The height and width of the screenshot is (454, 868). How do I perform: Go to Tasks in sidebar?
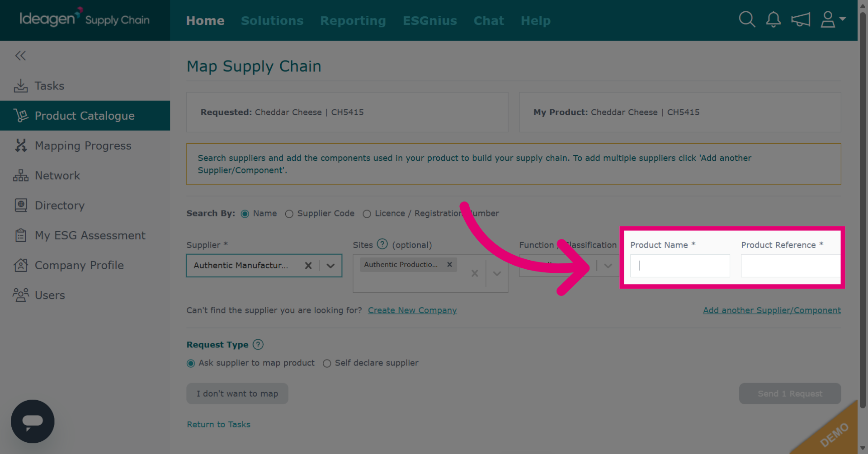pyautogui.click(x=85, y=86)
